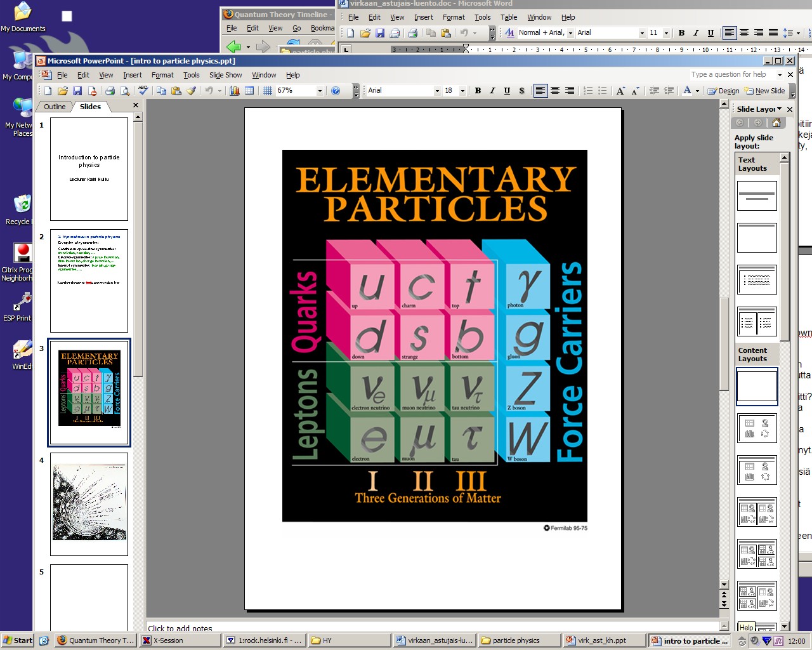Print the presentation from PowerPoint toolbar

110,91
